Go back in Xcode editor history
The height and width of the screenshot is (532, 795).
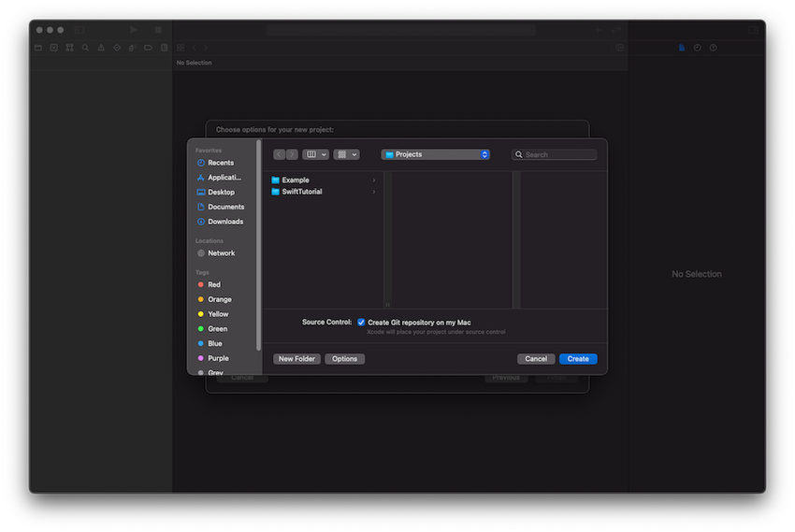[x=195, y=48]
